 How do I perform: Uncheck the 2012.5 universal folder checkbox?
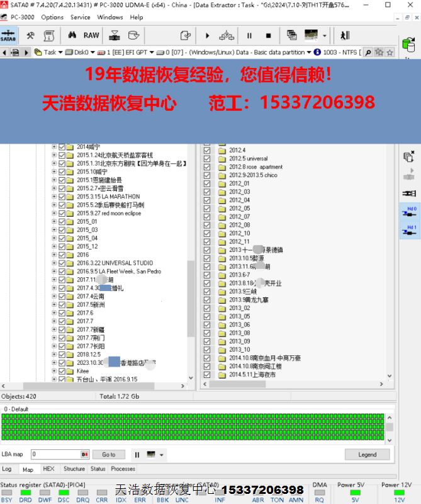(x=207, y=159)
